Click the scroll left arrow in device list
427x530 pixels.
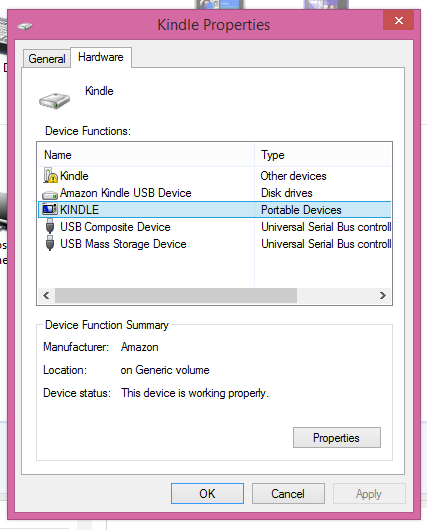(x=47, y=296)
